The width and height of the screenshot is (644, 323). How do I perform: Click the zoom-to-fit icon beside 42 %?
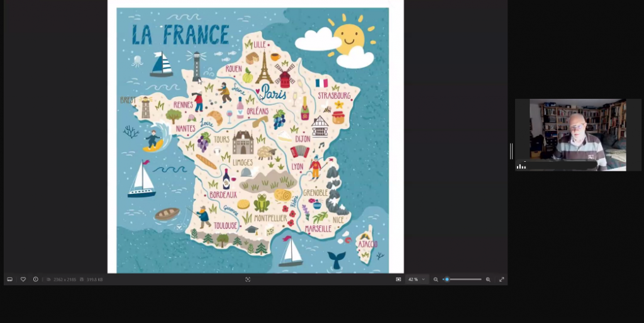point(398,279)
